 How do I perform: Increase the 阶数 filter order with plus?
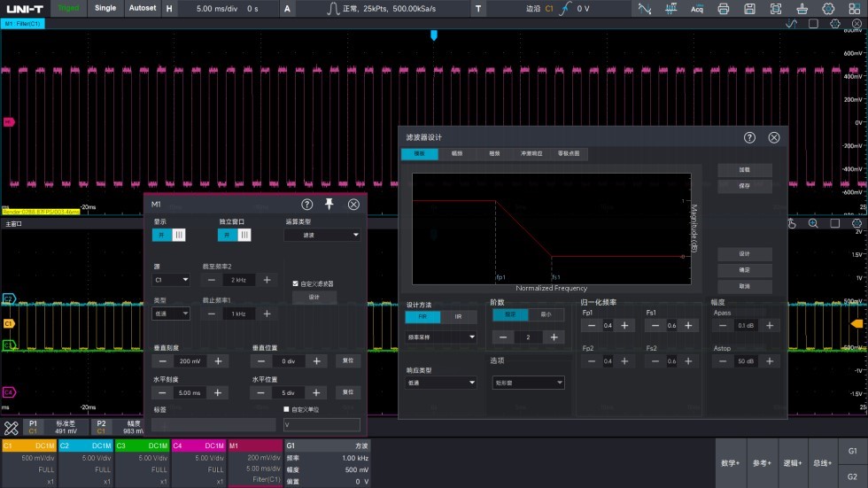pyautogui.click(x=554, y=337)
